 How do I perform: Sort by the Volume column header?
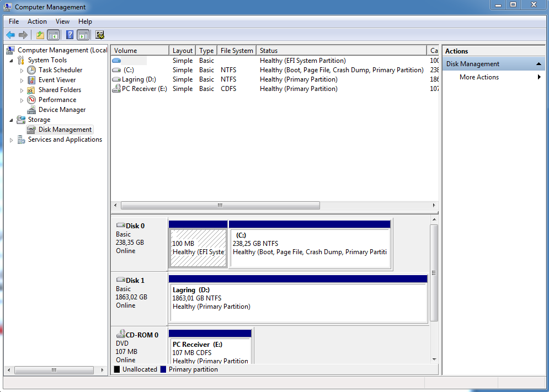click(x=140, y=51)
